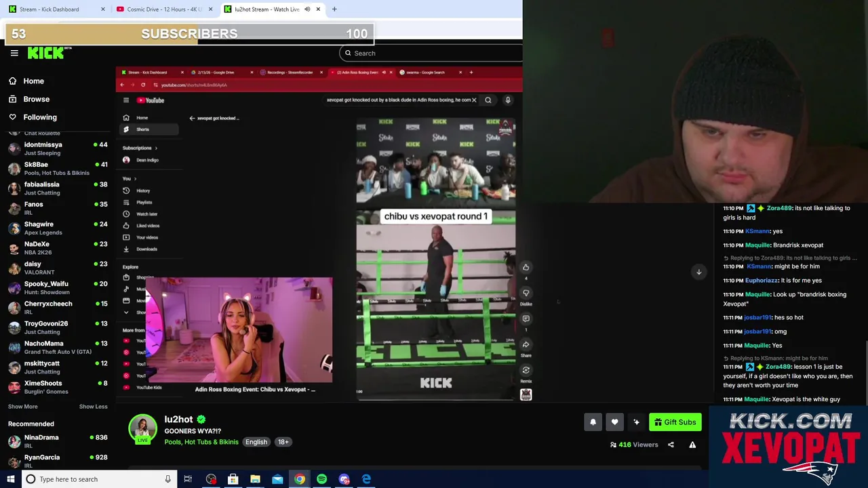Open Windows Start menu
Screen dimensions: 868x488
click(x=11, y=479)
